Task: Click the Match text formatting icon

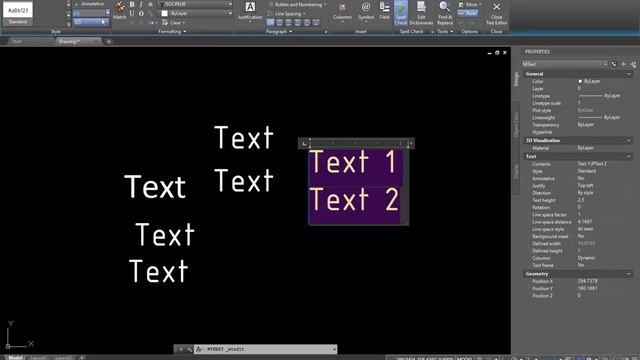Action: pyautogui.click(x=120, y=10)
